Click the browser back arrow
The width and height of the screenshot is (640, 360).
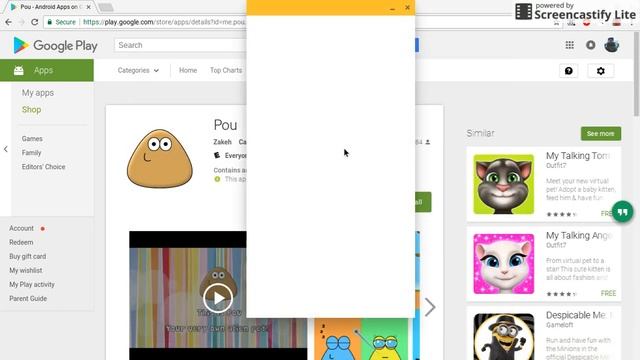9,22
